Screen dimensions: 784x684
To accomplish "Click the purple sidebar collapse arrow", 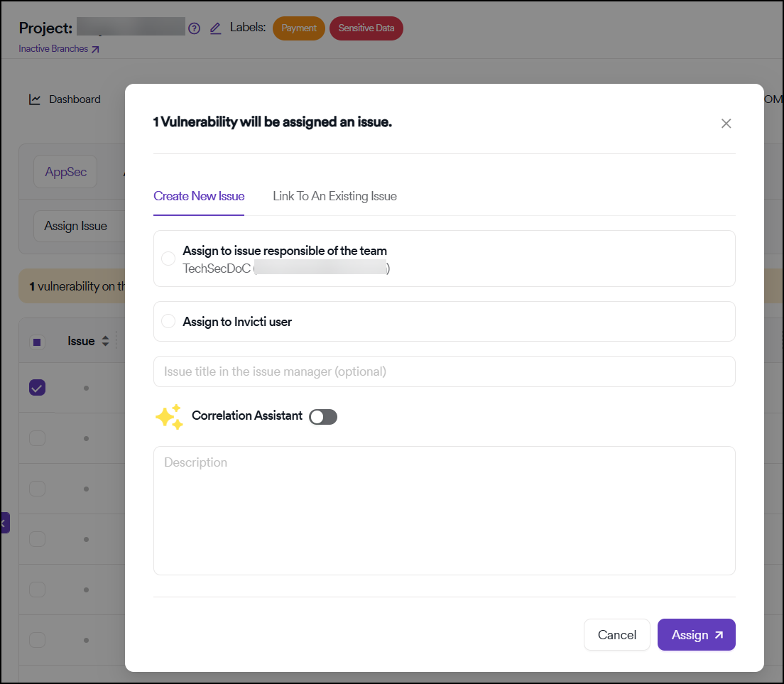I will click(4, 523).
